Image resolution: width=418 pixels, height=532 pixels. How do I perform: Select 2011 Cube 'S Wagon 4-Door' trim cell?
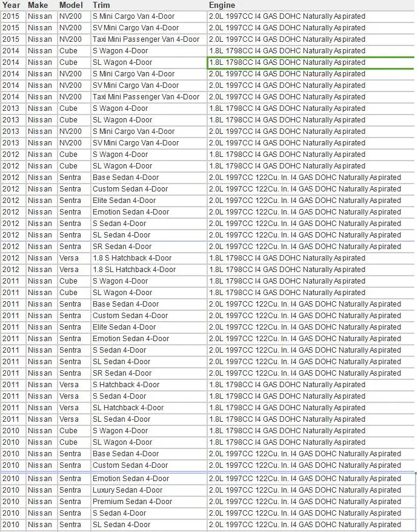(x=149, y=282)
